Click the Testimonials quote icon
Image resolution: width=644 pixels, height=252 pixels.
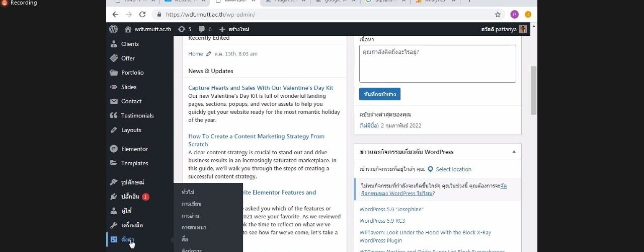[114, 115]
